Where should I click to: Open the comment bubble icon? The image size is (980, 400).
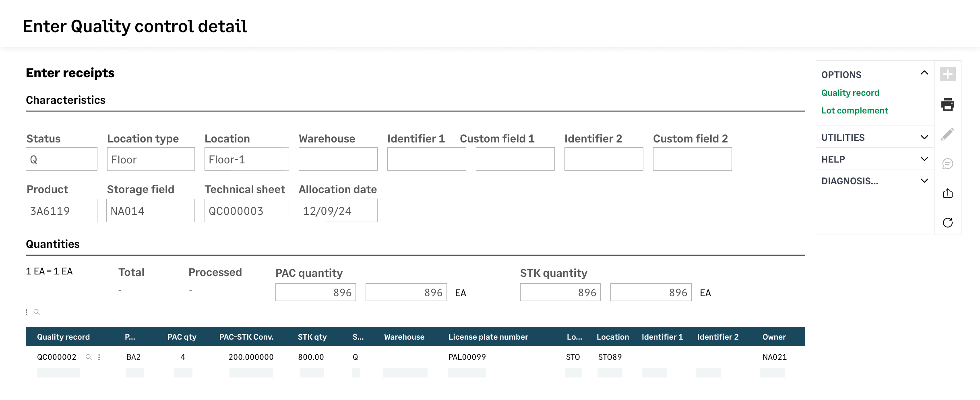pyautogui.click(x=947, y=164)
